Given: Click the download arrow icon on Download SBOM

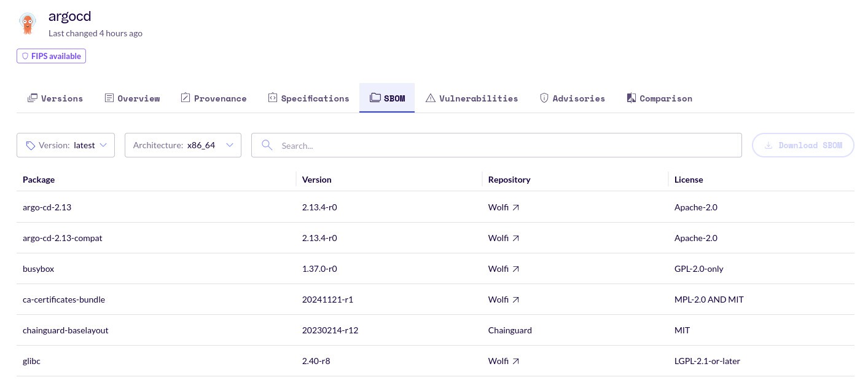Looking at the screenshot, I should (768, 145).
